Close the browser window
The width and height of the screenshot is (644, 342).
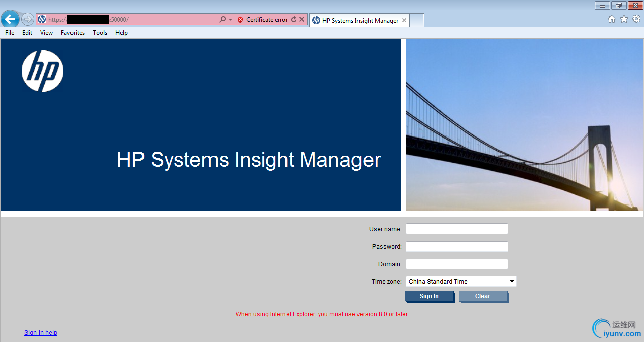click(634, 5)
